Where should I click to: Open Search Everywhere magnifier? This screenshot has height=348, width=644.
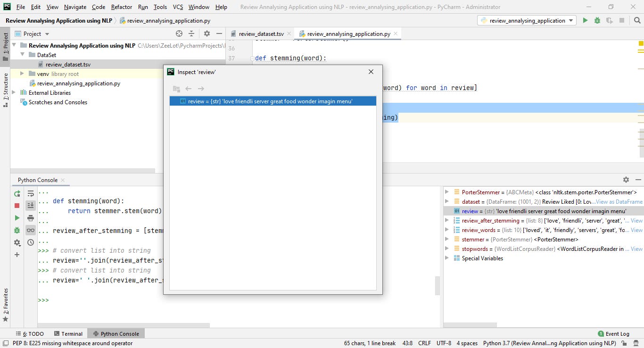638,20
